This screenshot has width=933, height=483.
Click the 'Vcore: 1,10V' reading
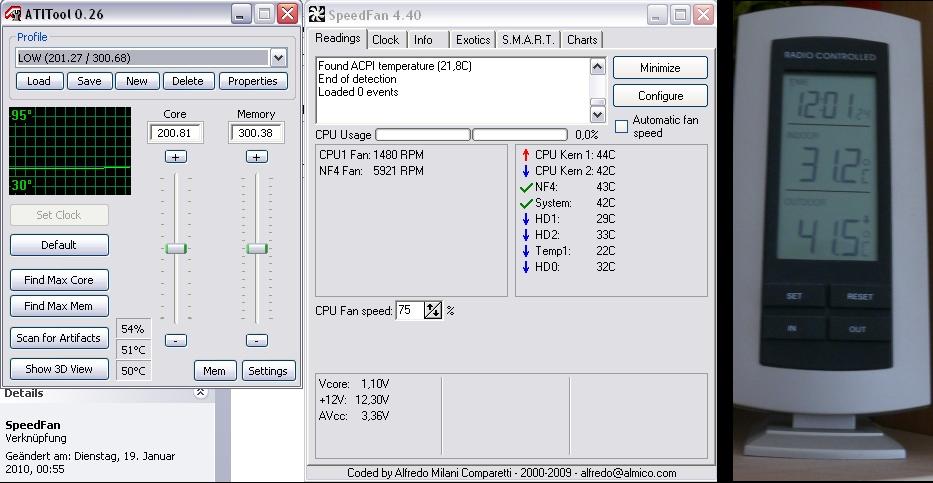354,384
